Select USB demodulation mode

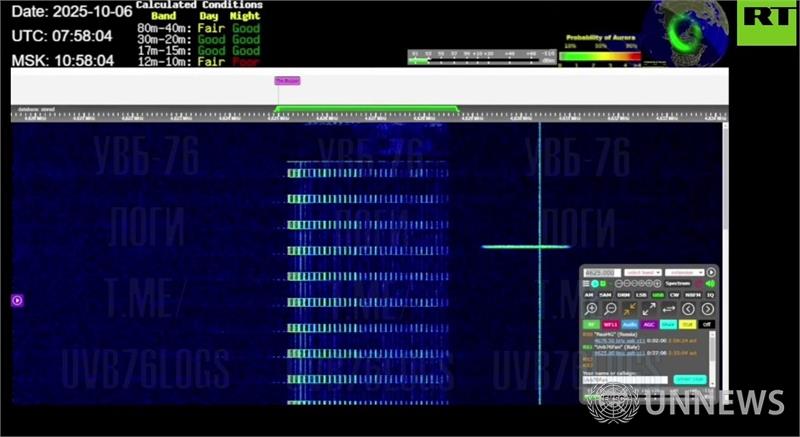click(x=658, y=295)
